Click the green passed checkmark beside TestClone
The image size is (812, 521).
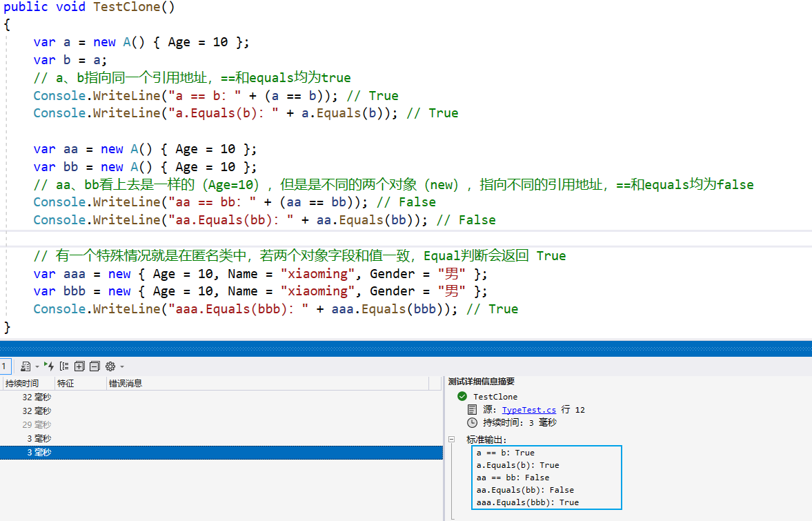462,397
